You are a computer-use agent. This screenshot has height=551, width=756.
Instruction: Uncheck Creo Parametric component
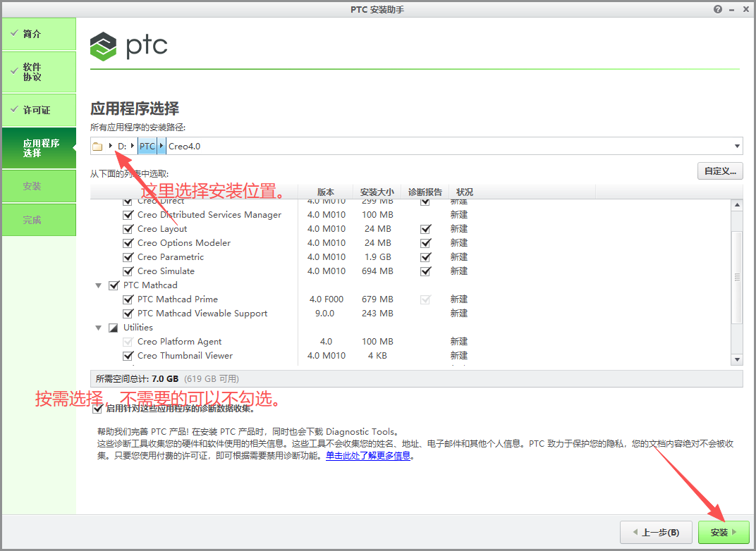[x=128, y=256]
